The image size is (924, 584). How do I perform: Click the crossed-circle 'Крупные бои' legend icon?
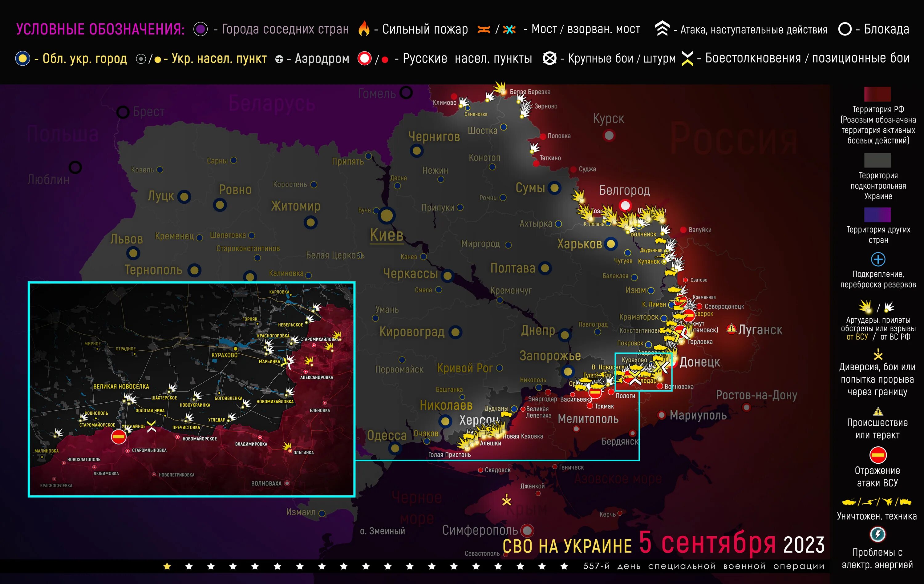point(549,58)
